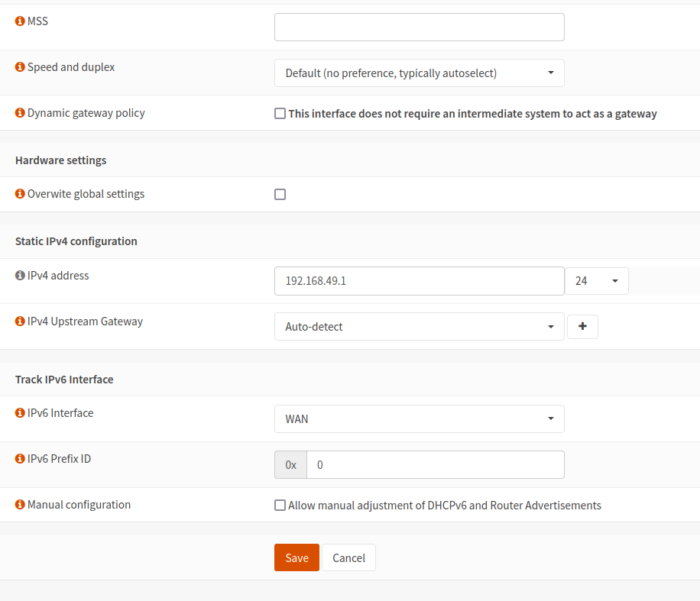Click info icon beside IPv6 Prefix ID
700x601 pixels.
point(20,459)
